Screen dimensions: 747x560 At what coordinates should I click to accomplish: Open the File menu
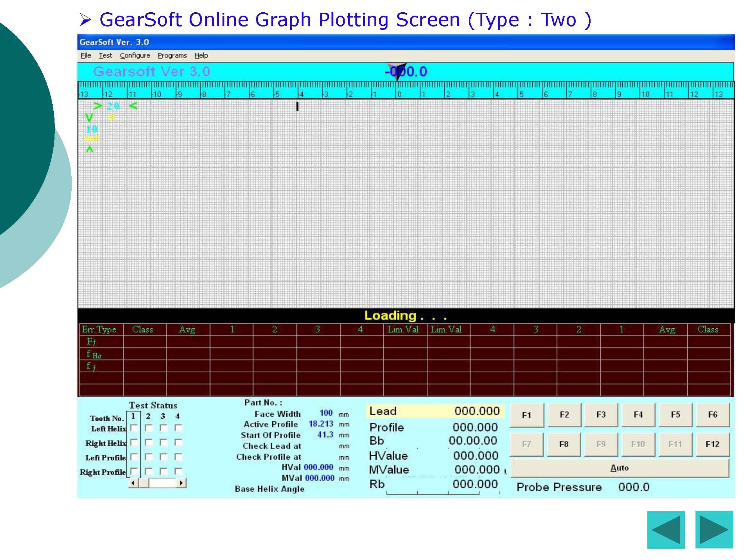coord(86,56)
